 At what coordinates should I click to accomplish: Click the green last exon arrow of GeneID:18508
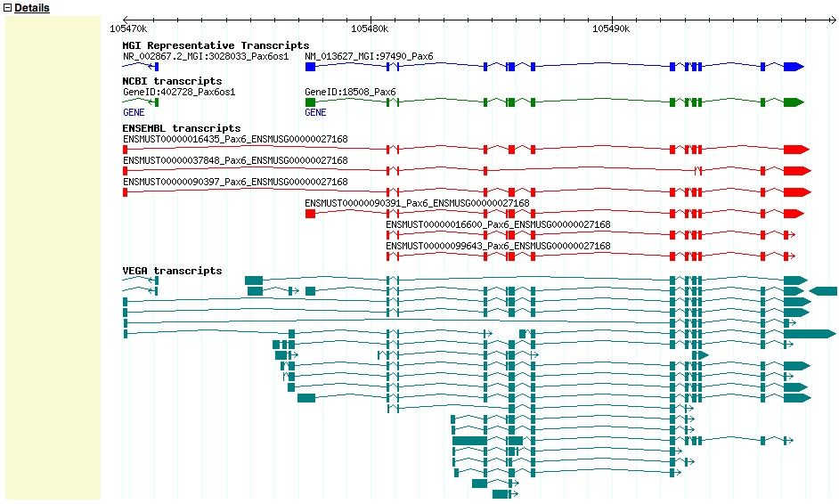(x=794, y=102)
